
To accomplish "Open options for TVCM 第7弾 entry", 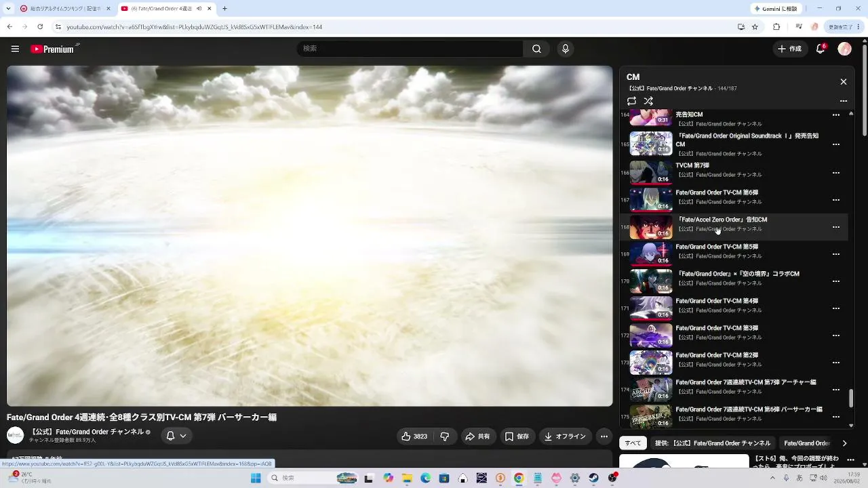I will (x=836, y=173).
